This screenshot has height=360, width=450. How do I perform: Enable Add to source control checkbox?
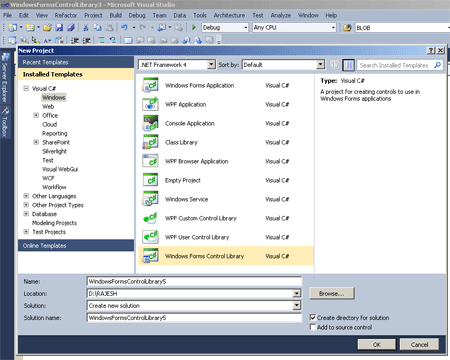pyautogui.click(x=313, y=327)
